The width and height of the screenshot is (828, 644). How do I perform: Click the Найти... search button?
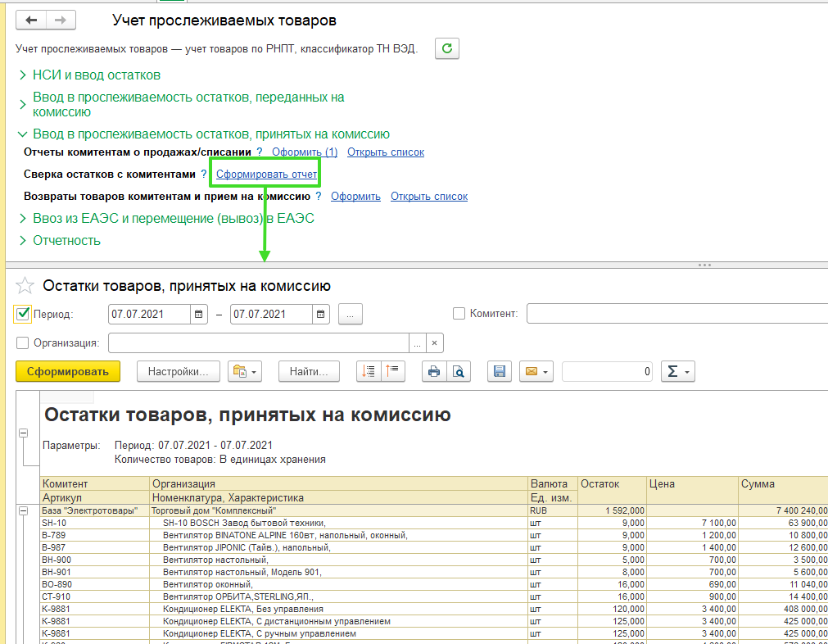[309, 372]
